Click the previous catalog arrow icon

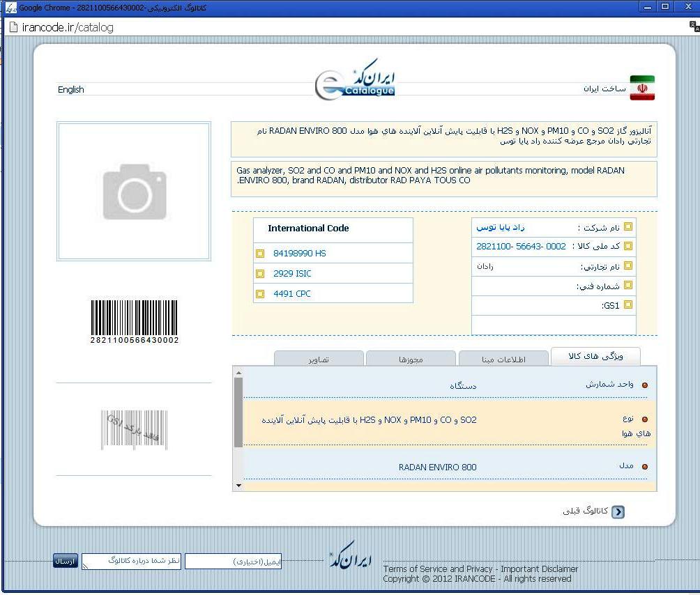618,511
